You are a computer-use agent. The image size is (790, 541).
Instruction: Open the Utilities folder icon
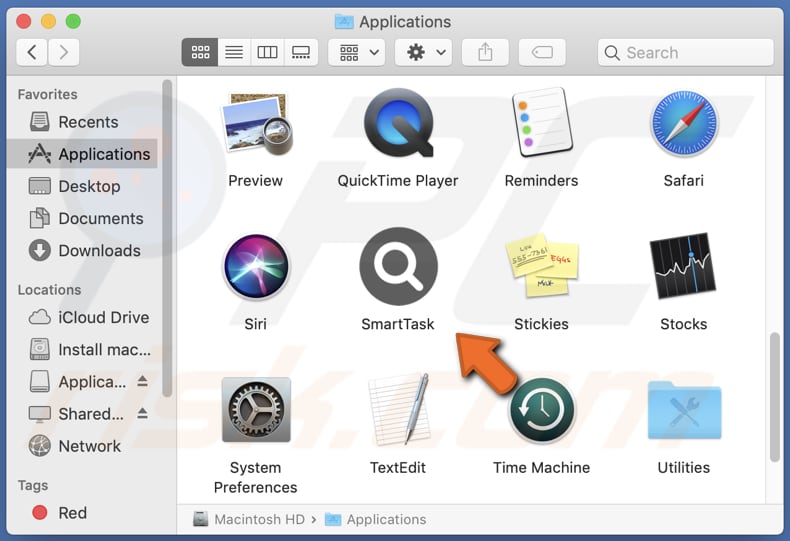click(x=684, y=411)
